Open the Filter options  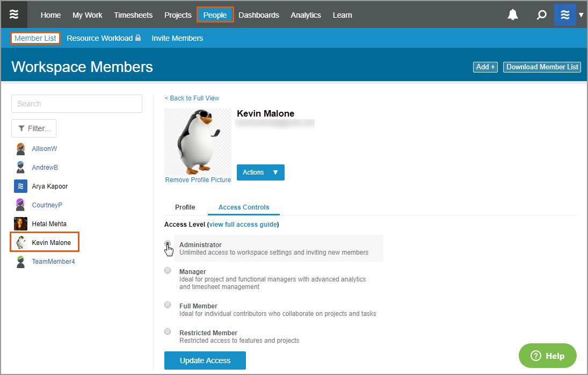point(33,128)
